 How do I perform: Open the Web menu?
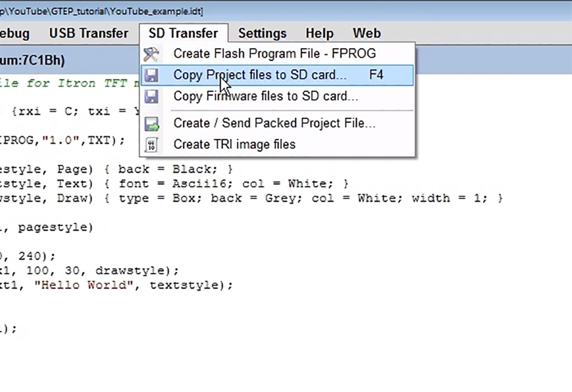tap(366, 33)
